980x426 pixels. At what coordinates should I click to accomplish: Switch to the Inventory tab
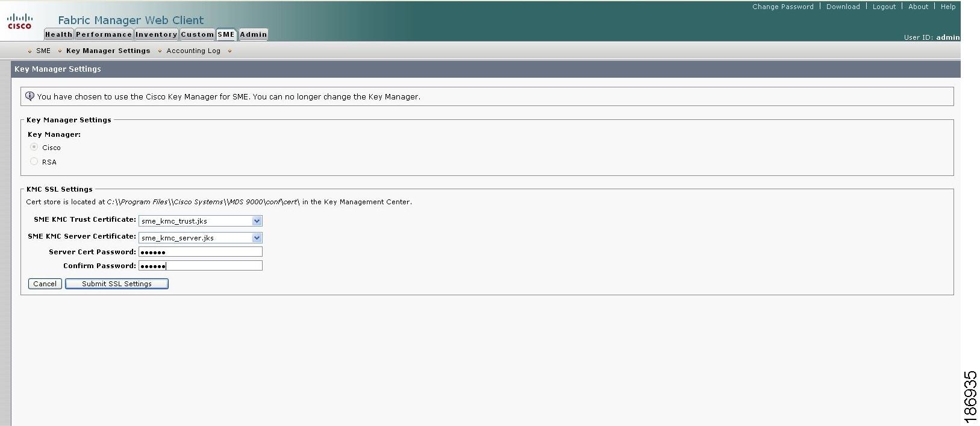click(x=156, y=34)
